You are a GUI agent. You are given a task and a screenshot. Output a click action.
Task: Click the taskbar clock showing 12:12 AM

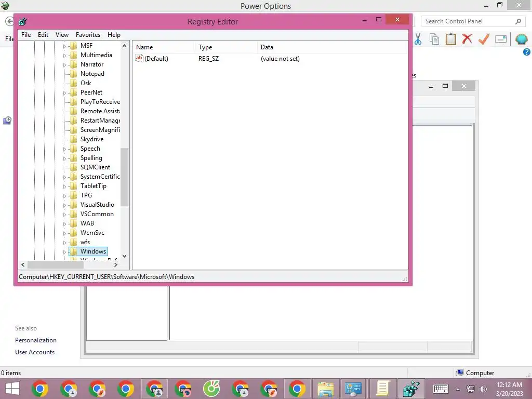pos(509,389)
